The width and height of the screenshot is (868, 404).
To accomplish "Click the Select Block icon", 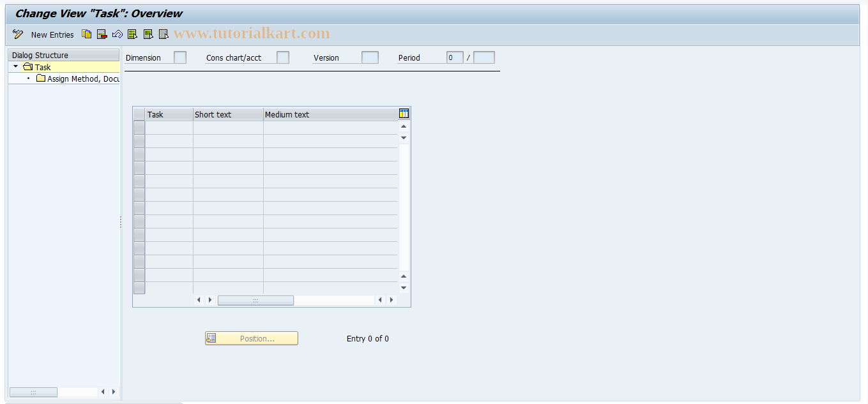I will pyautogui.click(x=148, y=34).
